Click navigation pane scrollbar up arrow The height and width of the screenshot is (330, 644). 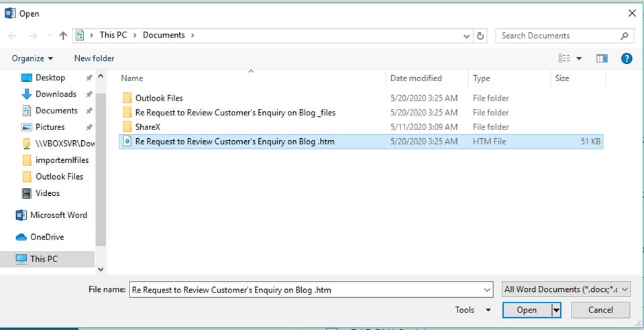pos(101,76)
